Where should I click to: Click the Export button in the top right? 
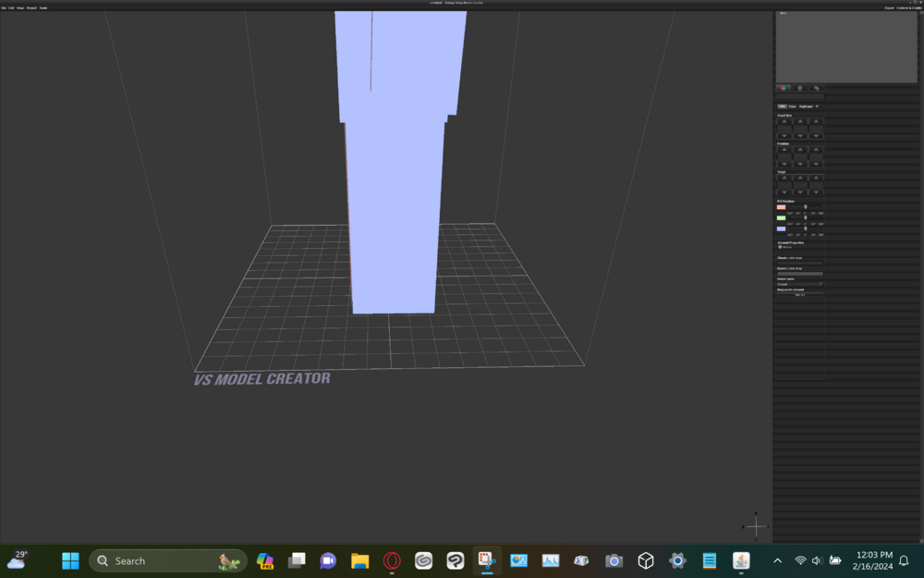[890, 7]
